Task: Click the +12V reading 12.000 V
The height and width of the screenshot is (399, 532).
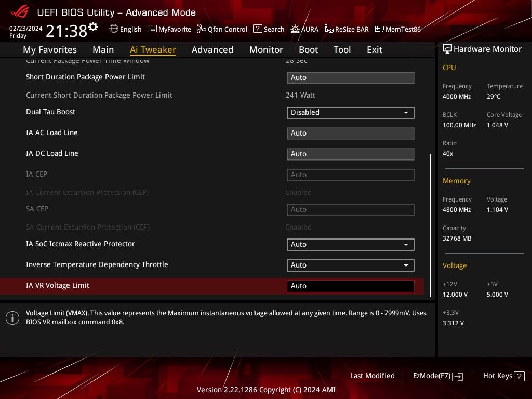Action: [x=455, y=294]
